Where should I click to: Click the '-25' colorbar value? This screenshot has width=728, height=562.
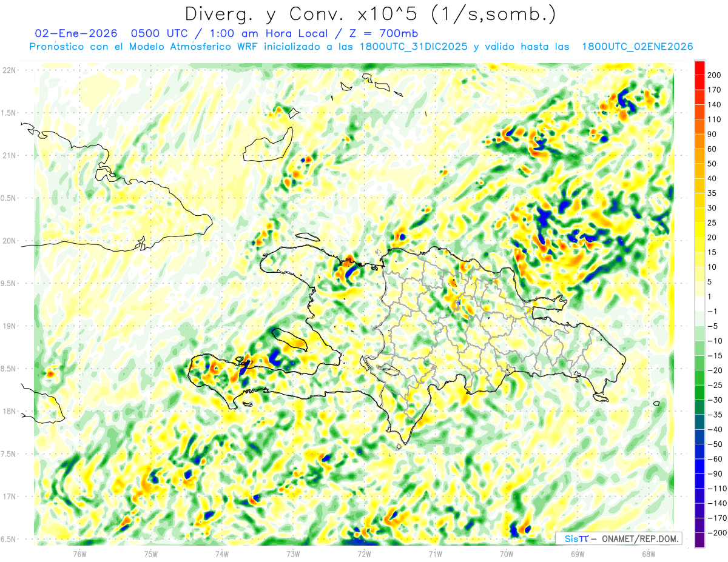pyautogui.click(x=715, y=386)
